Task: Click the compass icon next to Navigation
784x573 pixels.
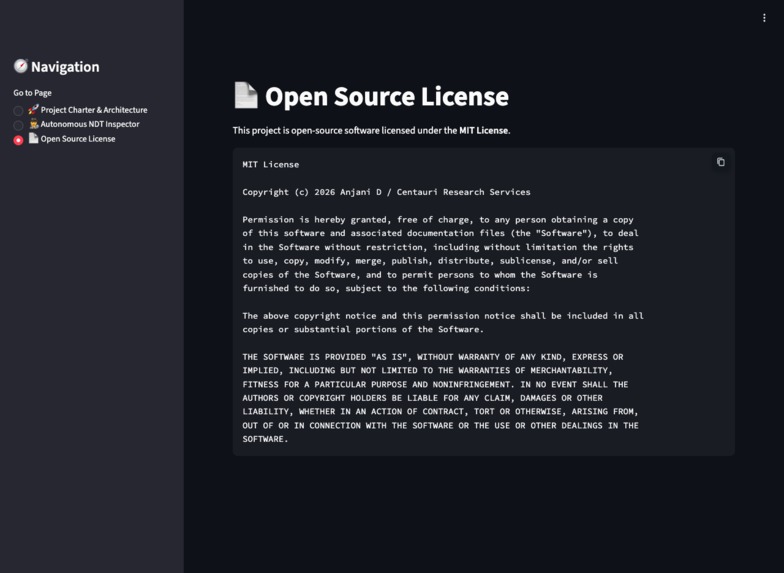Action: pos(20,66)
